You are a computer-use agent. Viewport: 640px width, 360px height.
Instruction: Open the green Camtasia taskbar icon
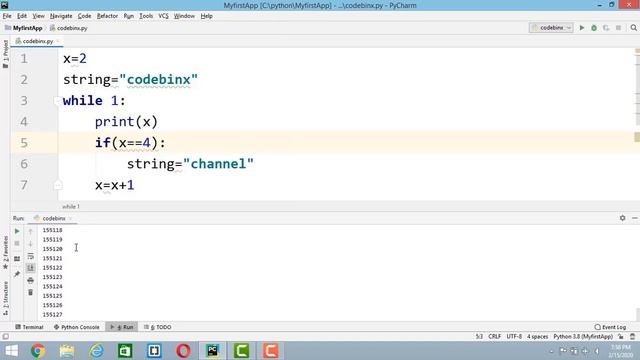[241, 351]
